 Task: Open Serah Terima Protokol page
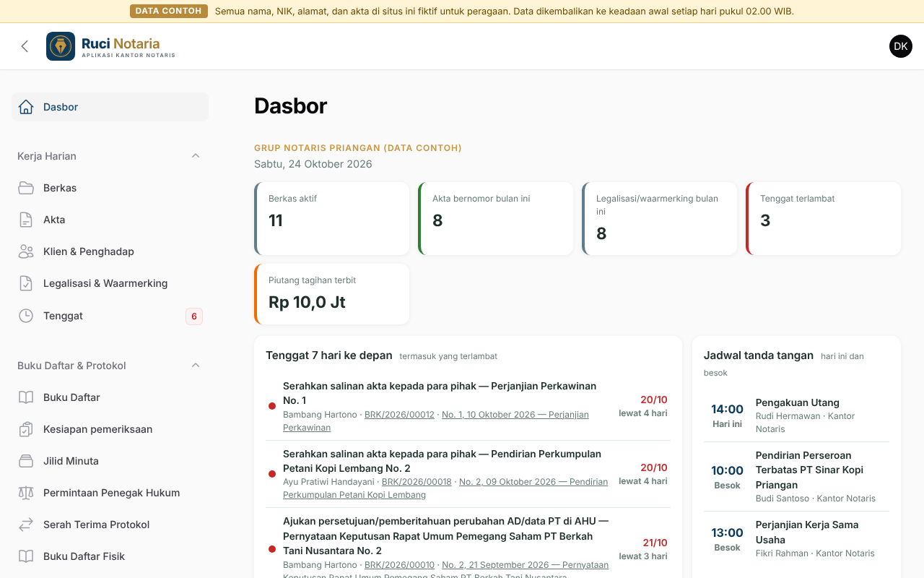[110, 525]
